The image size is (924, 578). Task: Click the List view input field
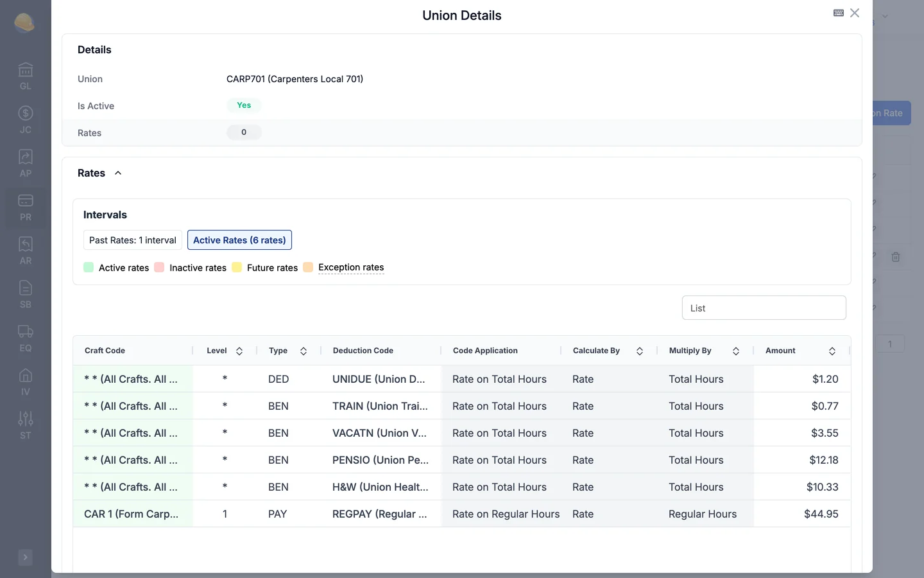tap(764, 308)
